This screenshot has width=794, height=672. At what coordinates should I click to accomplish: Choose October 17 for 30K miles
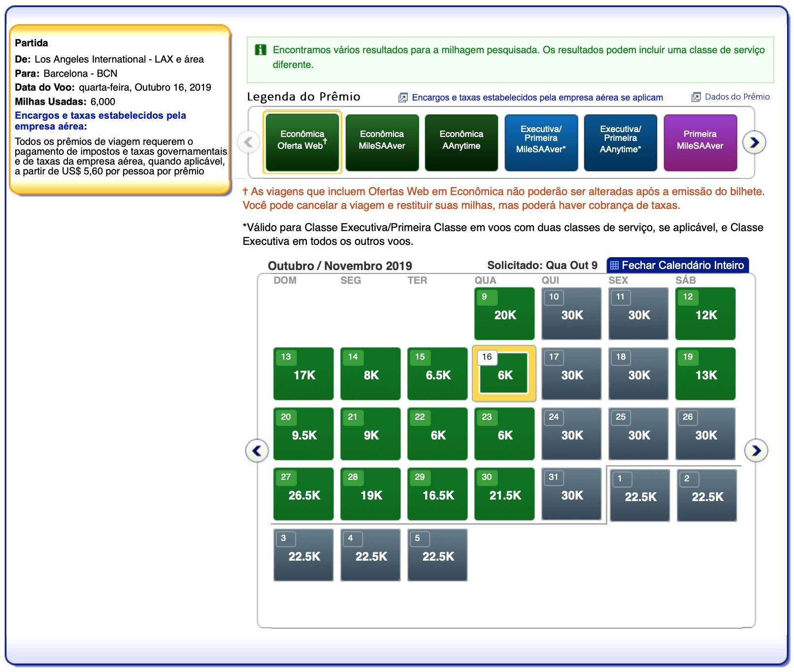point(571,374)
